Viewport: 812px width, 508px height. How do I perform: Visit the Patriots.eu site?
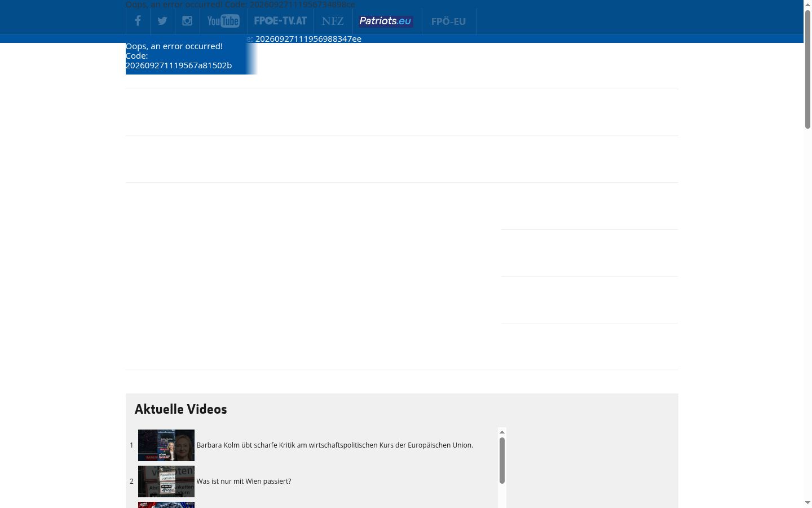(x=387, y=21)
